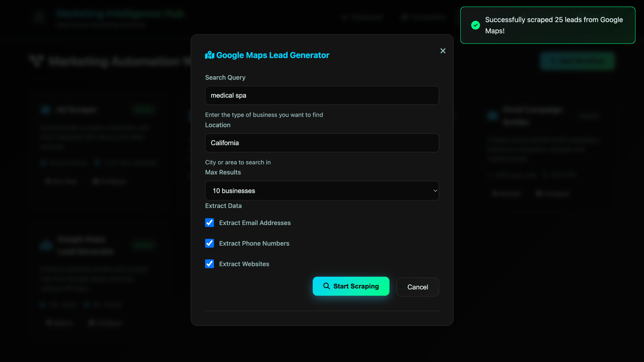Screen dimensions: 644x362
Task: Cancel the lead generator dialog
Action: (417, 287)
